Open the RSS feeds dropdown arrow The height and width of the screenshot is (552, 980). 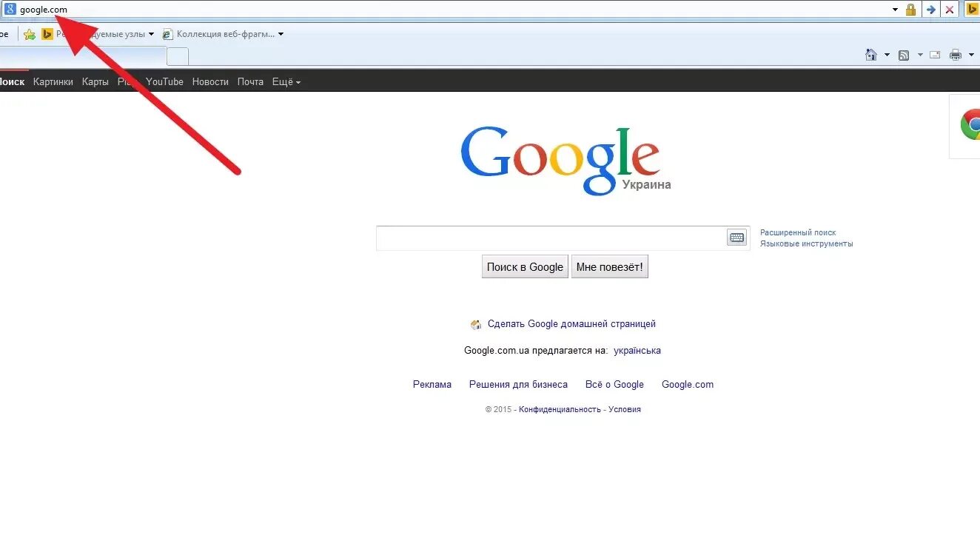[920, 55]
